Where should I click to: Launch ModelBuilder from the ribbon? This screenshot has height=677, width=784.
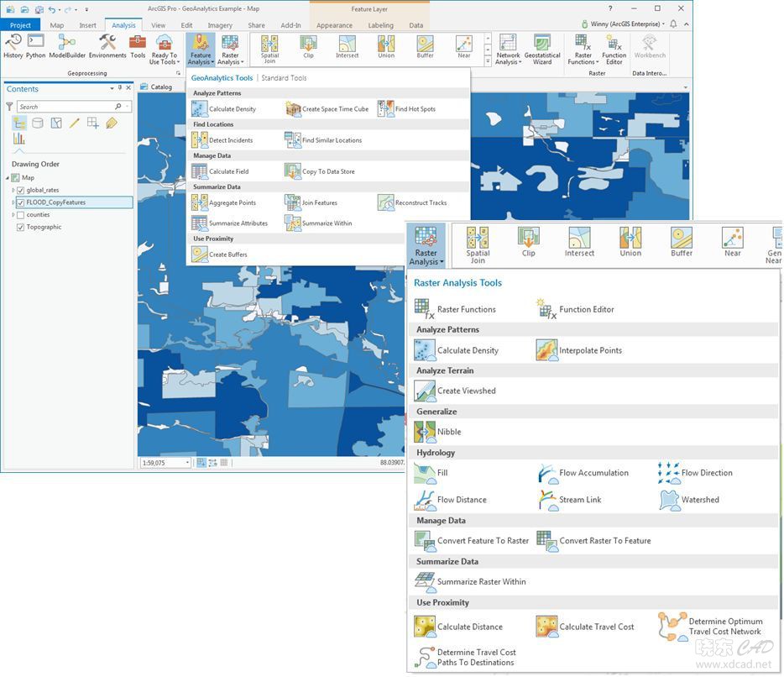tap(67, 46)
